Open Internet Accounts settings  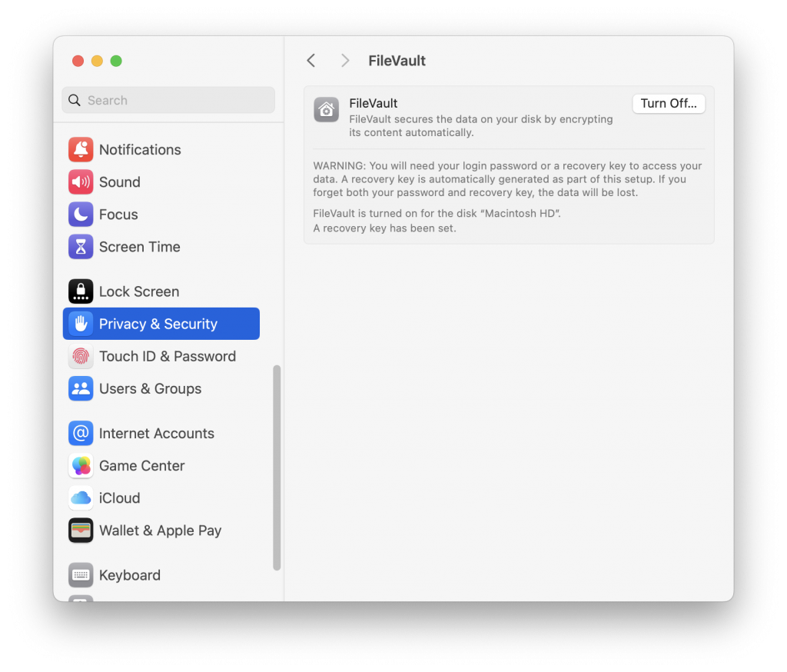pyautogui.click(x=156, y=433)
